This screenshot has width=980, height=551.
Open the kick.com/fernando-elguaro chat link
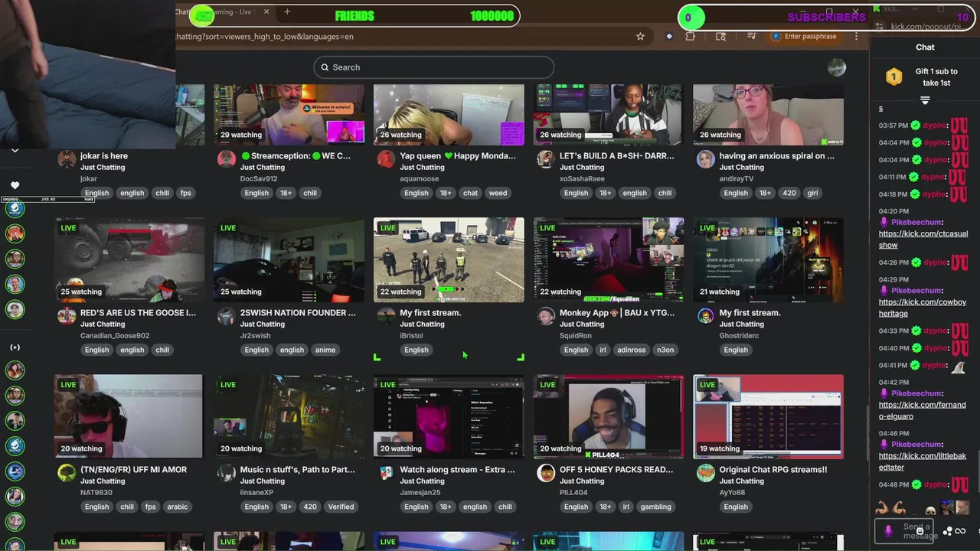click(x=923, y=410)
